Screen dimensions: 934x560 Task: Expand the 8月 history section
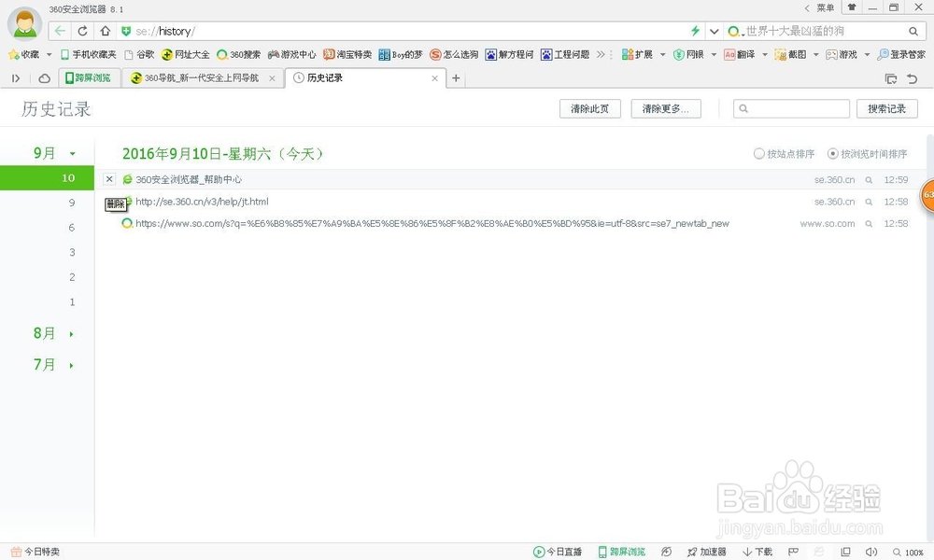(x=44, y=333)
